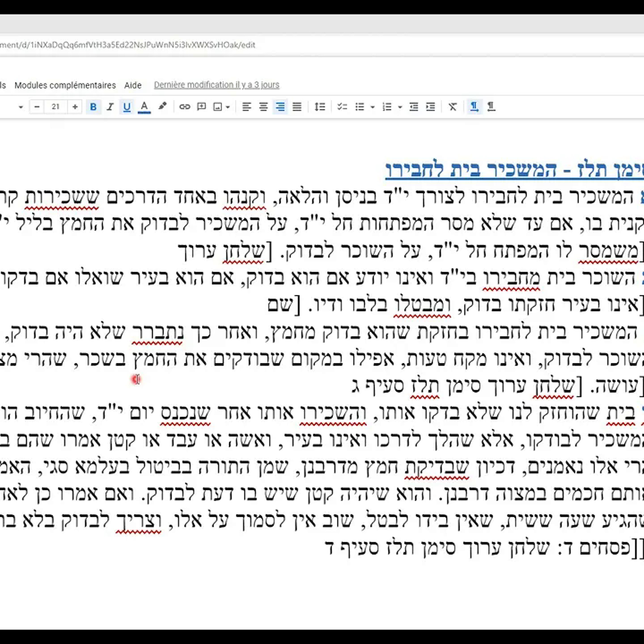Image resolution: width=644 pixels, height=644 pixels.
Task: Increase font size with the plus button
Action: tap(75, 107)
